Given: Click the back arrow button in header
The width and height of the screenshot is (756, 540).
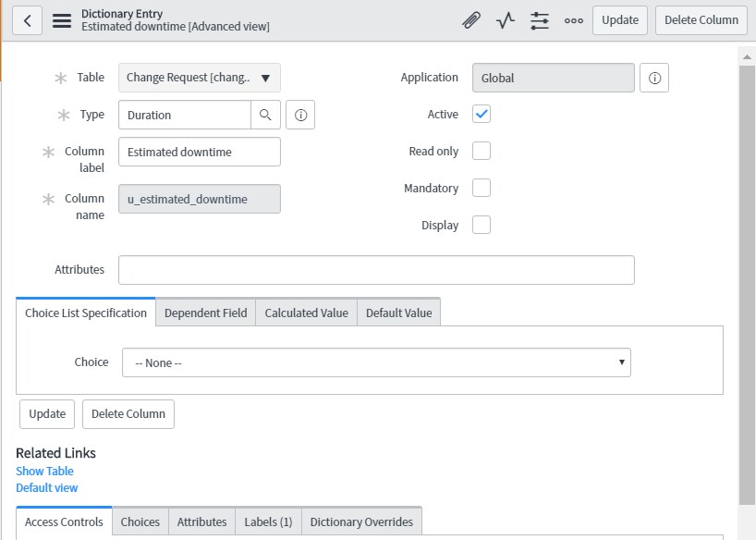Looking at the screenshot, I should (28, 20).
